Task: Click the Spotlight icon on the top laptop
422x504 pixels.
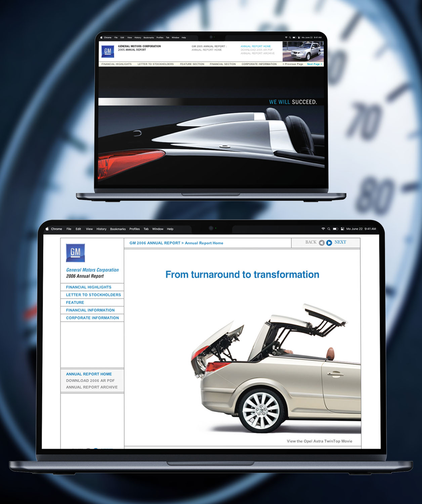Action: (290, 38)
